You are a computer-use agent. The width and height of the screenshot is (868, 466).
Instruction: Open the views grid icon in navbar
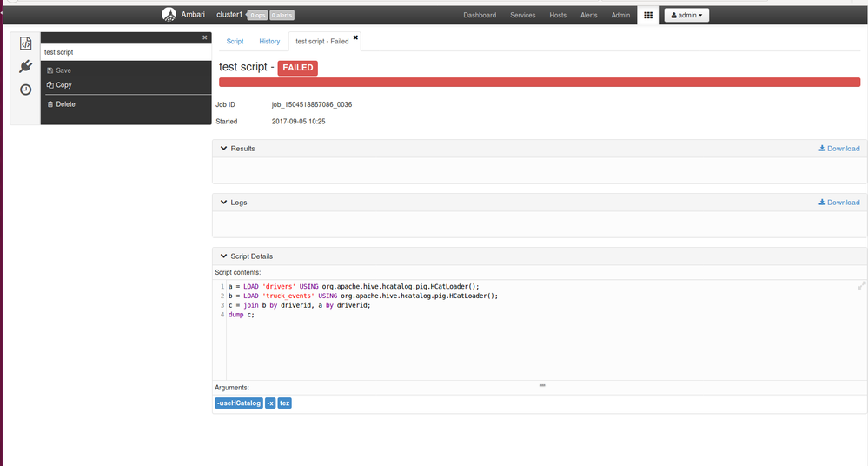pos(647,15)
